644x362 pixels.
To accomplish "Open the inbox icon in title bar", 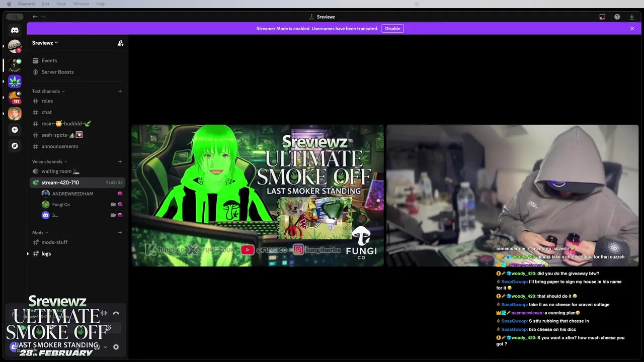I will [x=602, y=17].
